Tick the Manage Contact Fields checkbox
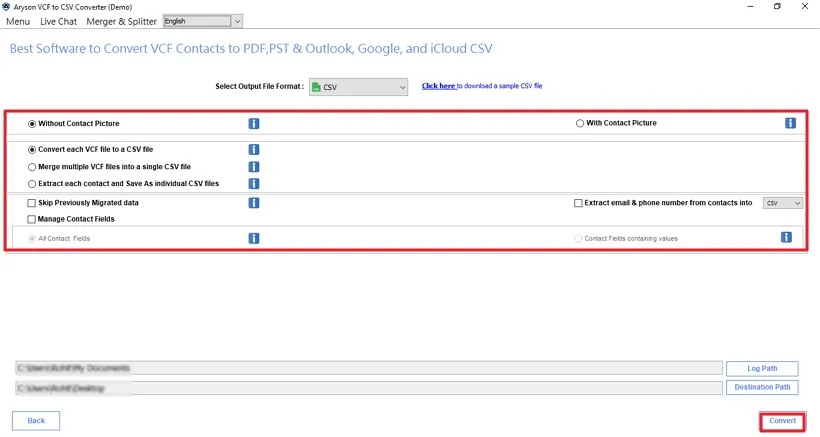This screenshot has width=820, height=437. [31, 219]
